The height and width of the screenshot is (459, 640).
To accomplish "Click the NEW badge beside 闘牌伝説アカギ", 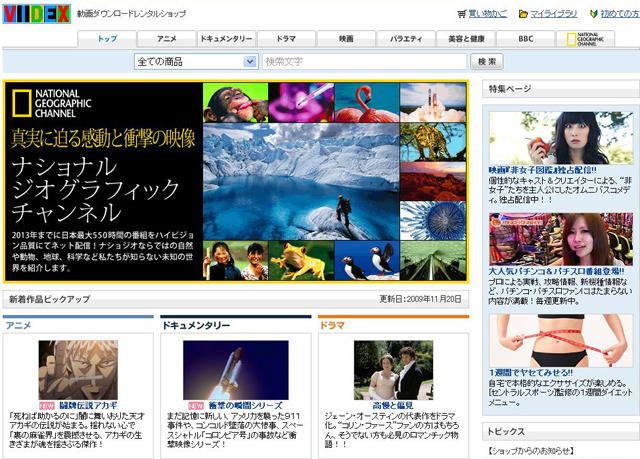I will (47, 406).
